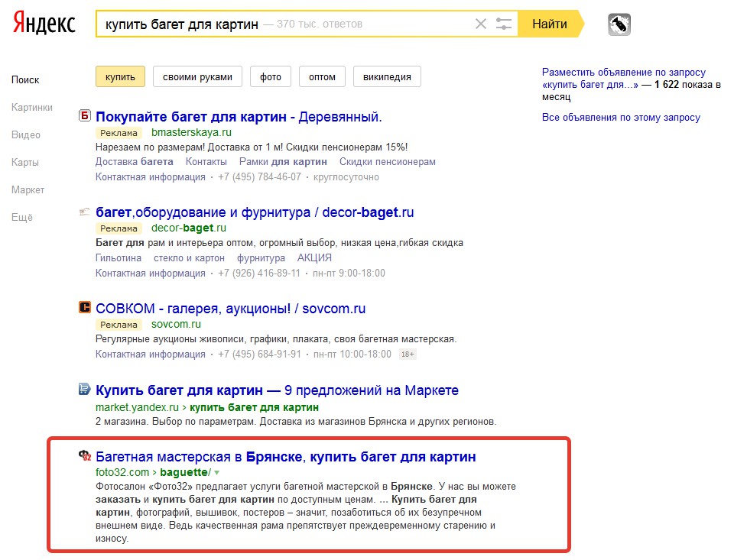This screenshot has width=747, height=560.
Task: Click the Фото32 favicon icon
Action: tap(84, 455)
